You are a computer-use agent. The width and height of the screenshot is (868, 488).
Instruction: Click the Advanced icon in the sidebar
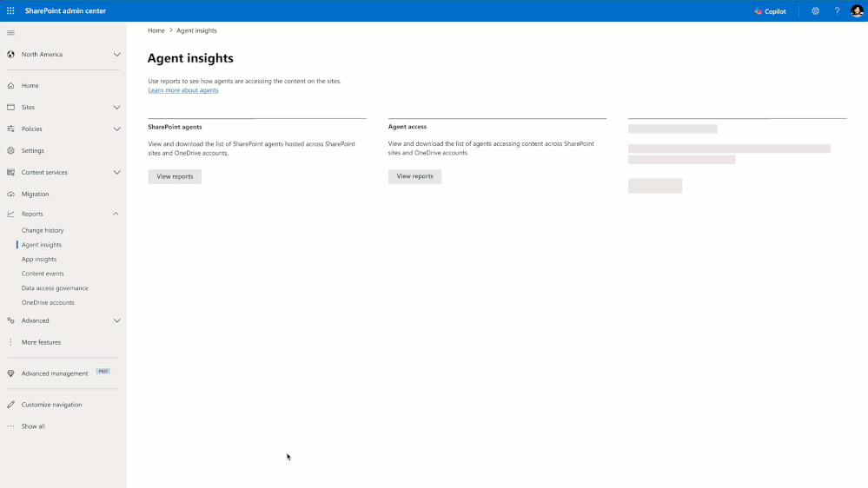point(10,320)
